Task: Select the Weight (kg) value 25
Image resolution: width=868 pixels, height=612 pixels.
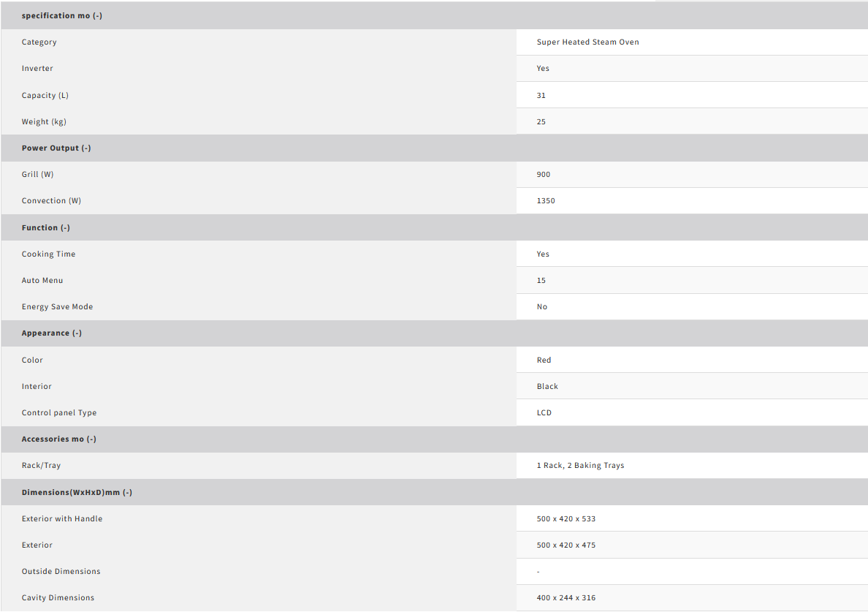Action: pyautogui.click(x=541, y=121)
